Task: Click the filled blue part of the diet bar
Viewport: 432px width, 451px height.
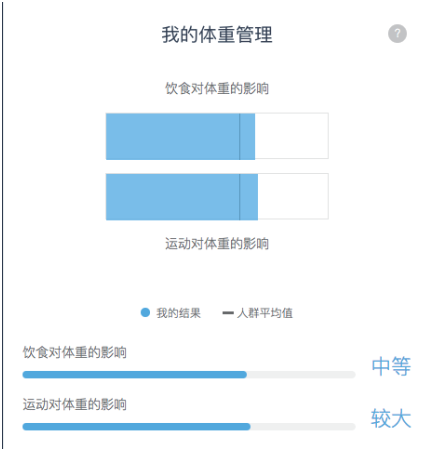Action: pyautogui.click(x=180, y=136)
